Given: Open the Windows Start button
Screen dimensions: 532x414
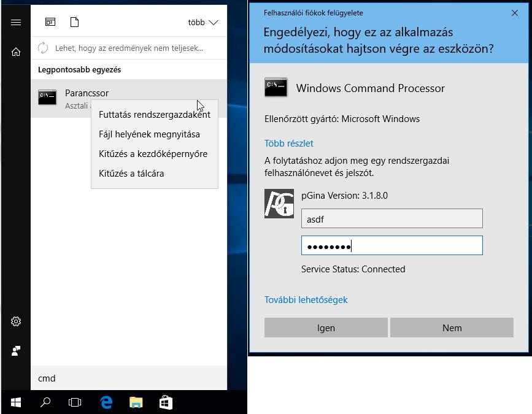Looking at the screenshot, I should [16, 402].
